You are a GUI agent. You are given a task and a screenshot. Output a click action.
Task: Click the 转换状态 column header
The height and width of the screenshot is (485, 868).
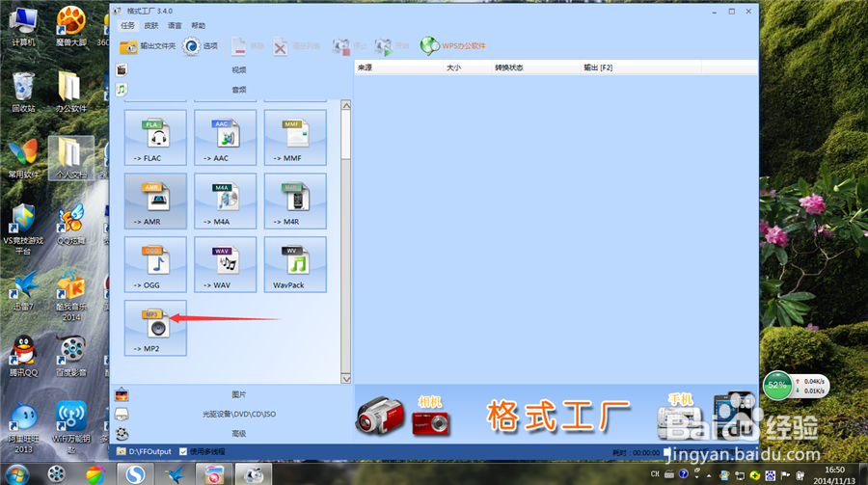[x=536, y=67]
